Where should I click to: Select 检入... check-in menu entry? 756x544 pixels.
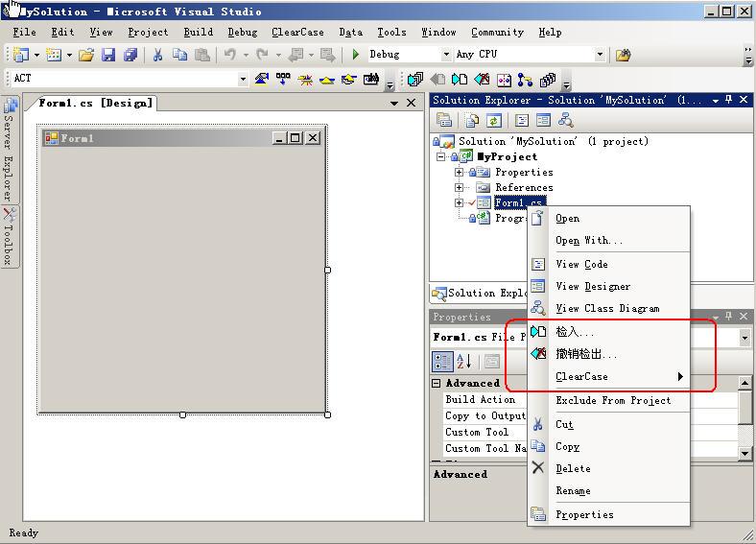[608, 332]
